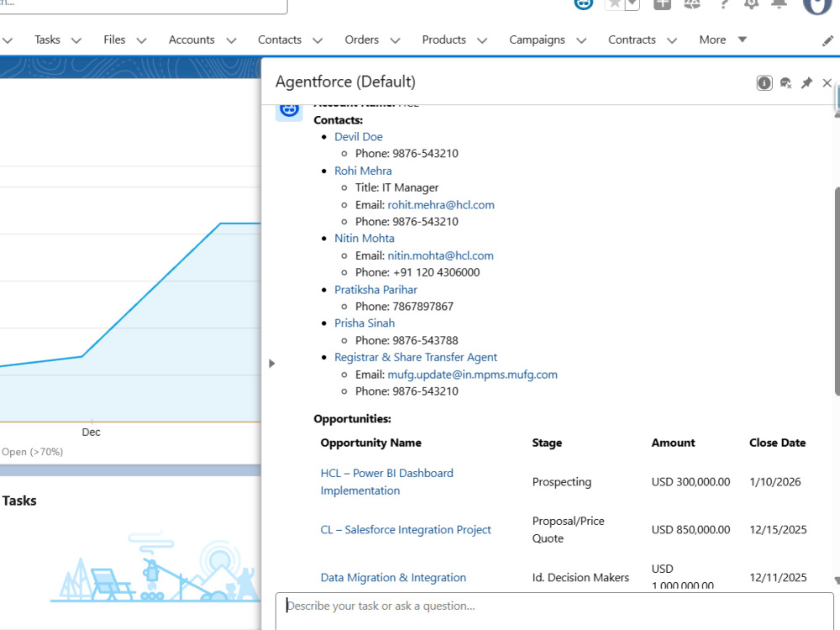The height and width of the screenshot is (630, 840).
Task: Open the Devil Doe contact link
Action: pos(359,137)
